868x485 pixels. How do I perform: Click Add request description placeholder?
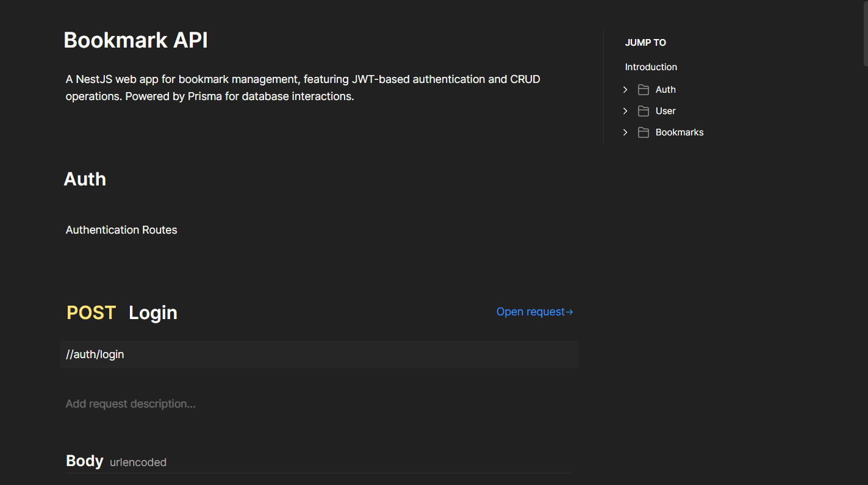[131, 404]
